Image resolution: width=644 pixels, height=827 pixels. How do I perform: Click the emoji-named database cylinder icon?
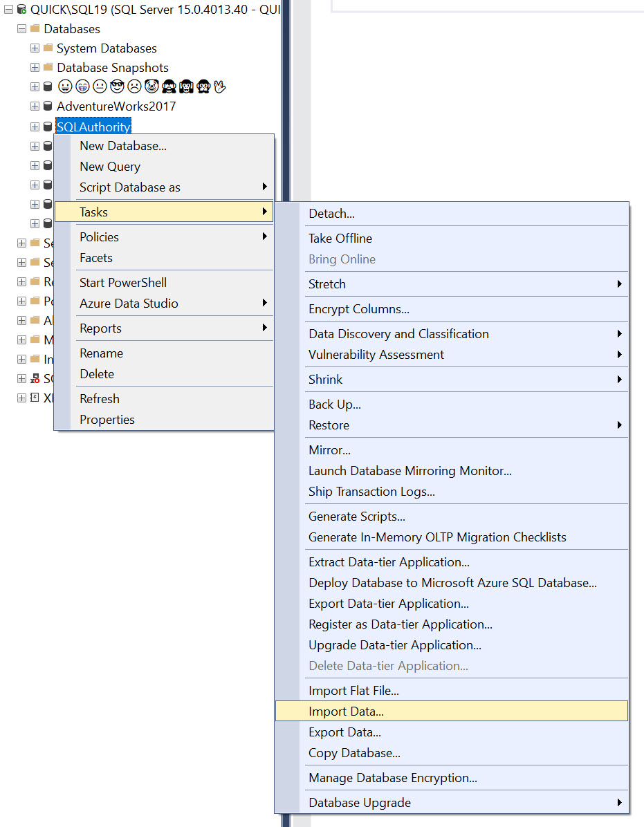pyautogui.click(x=48, y=86)
